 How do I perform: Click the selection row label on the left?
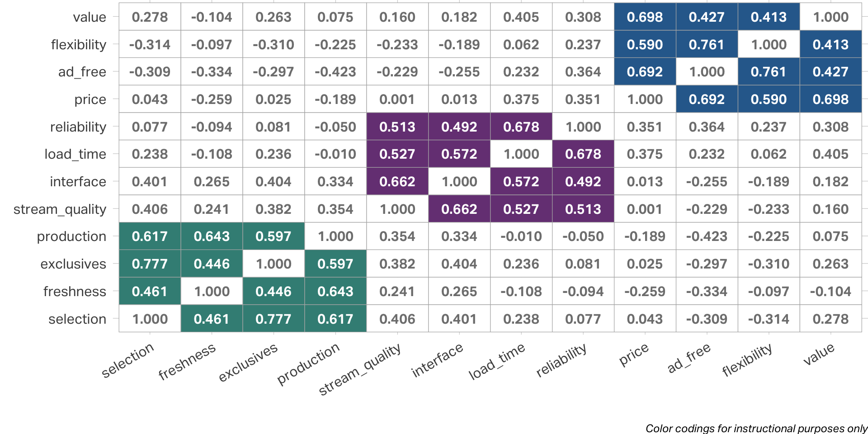tap(77, 319)
